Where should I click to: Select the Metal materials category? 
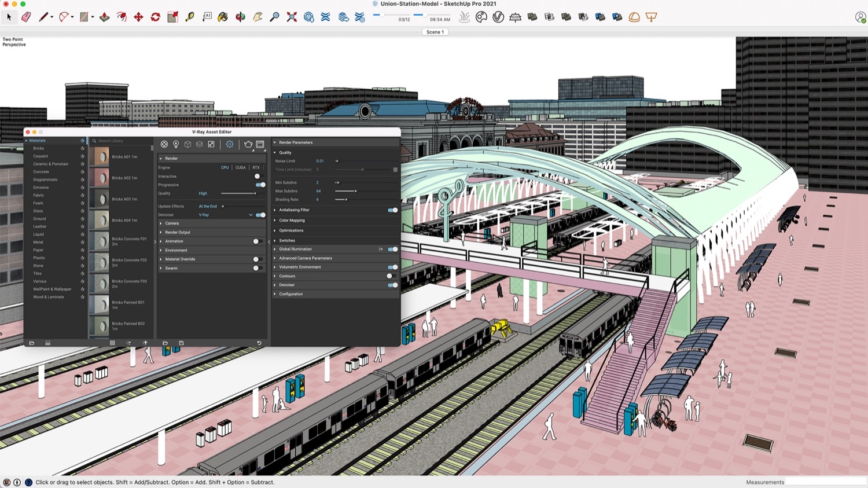[x=38, y=242]
